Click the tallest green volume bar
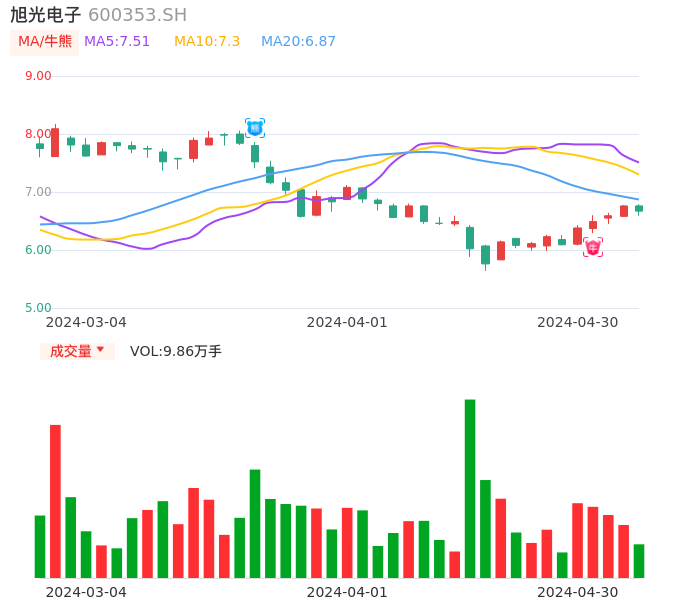 pos(470,488)
